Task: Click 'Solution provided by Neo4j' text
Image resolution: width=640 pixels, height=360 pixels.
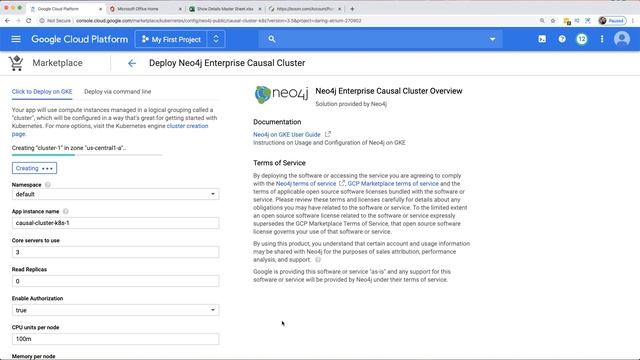Action: click(351, 104)
